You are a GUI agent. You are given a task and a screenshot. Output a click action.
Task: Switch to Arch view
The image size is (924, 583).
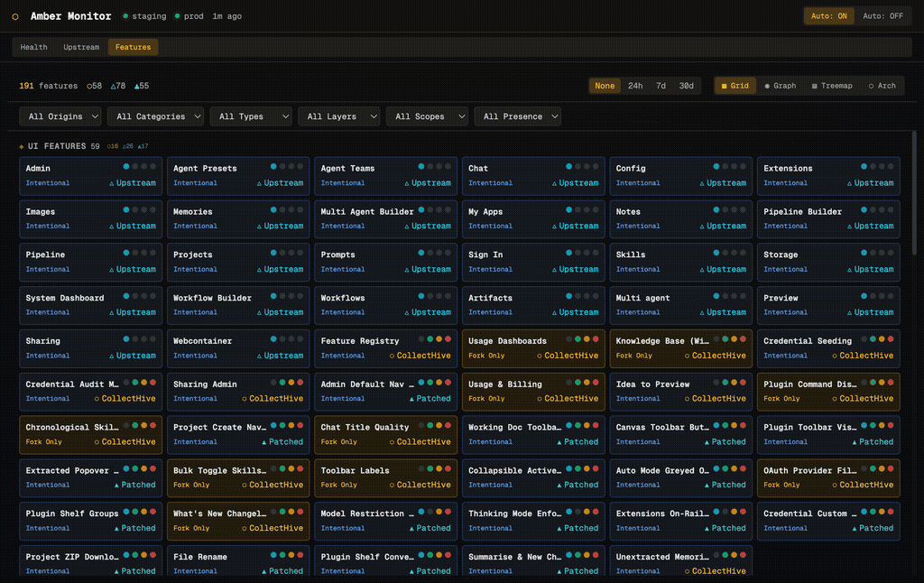pos(882,86)
